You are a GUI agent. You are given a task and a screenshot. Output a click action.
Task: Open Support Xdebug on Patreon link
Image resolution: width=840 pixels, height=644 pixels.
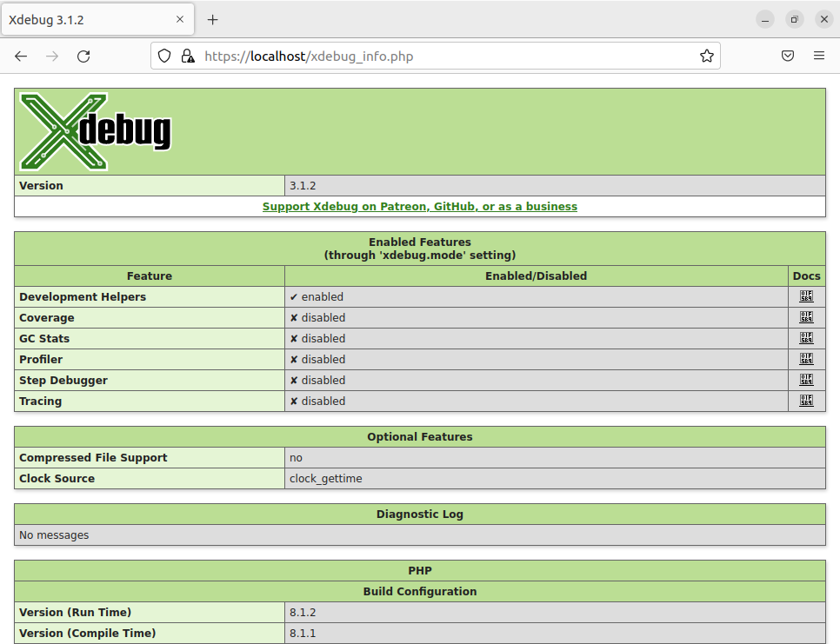[420, 207]
